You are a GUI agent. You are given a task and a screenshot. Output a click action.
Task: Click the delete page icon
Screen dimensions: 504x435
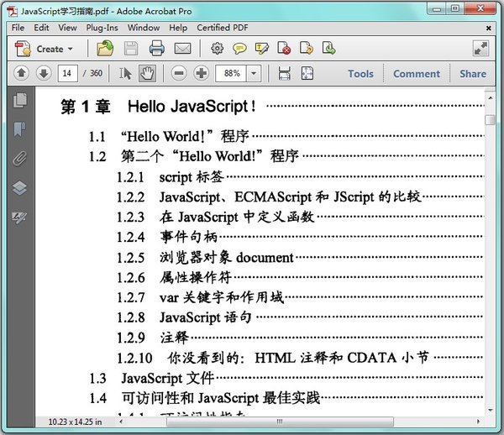tap(284, 48)
